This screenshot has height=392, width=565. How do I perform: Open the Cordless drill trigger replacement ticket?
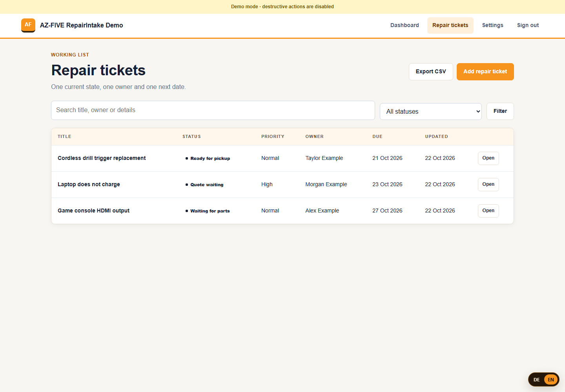488,158
